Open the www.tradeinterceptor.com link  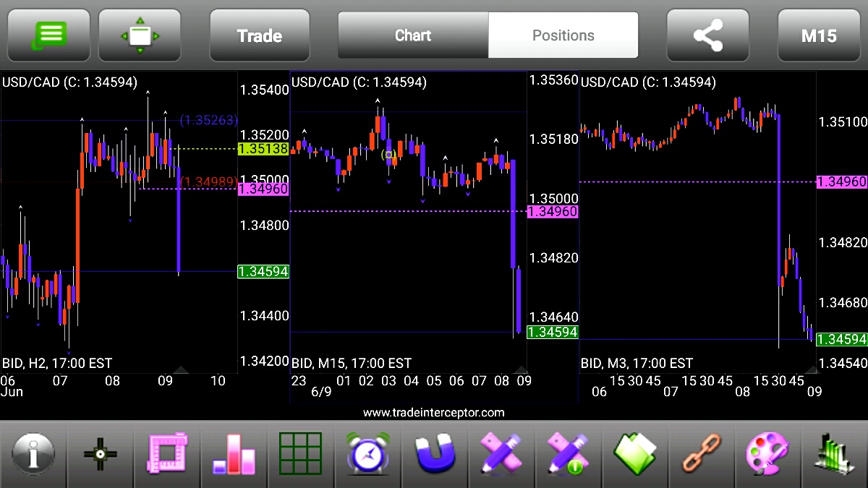[433, 413]
